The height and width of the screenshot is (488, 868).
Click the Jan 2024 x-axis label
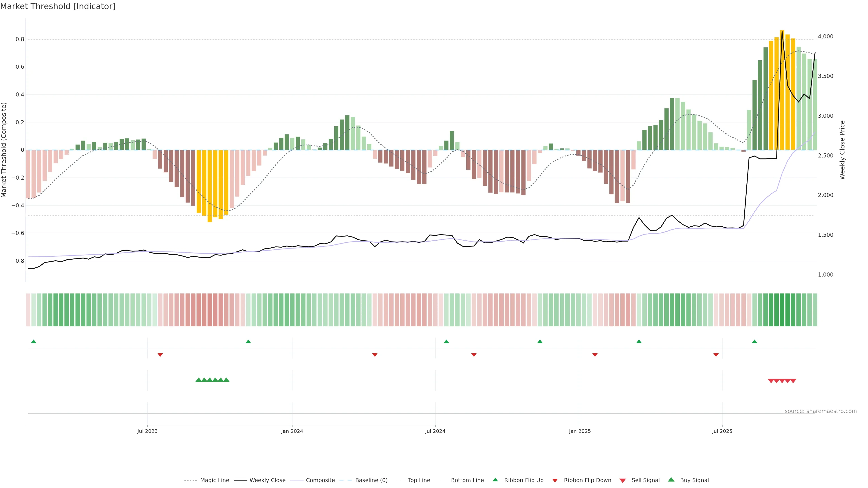coord(292,431)
